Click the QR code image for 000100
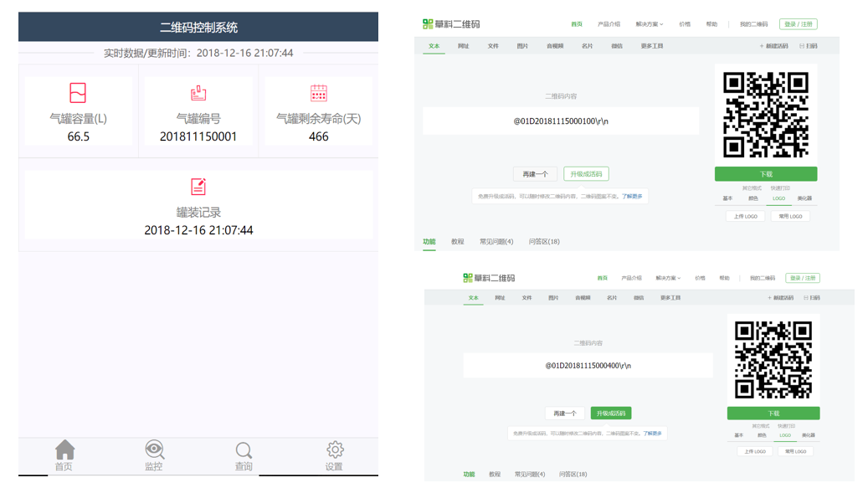Image resolution: width=868 pixels, height=488 pixels. click(x=766, y=115)
